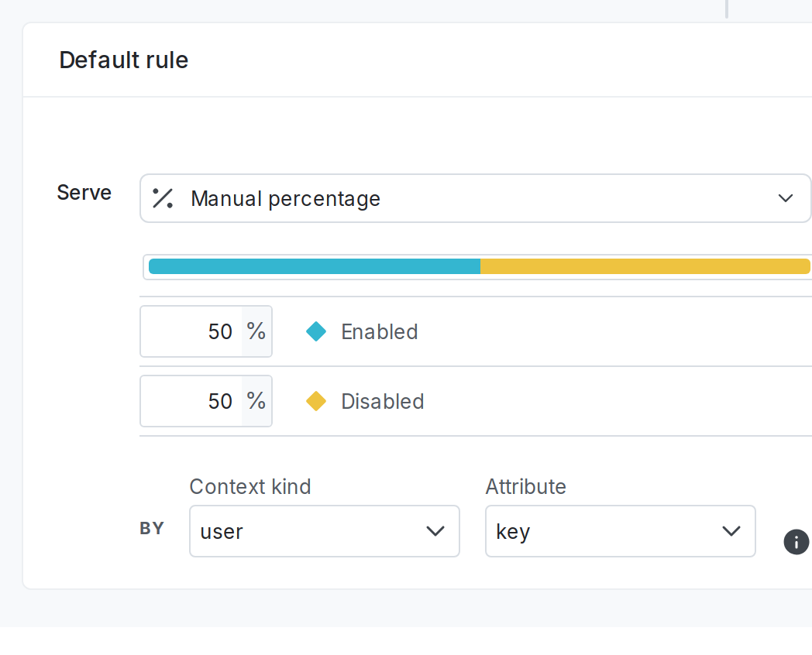Click the Serve label
This screenshot has width=812, height=655.
84,193
